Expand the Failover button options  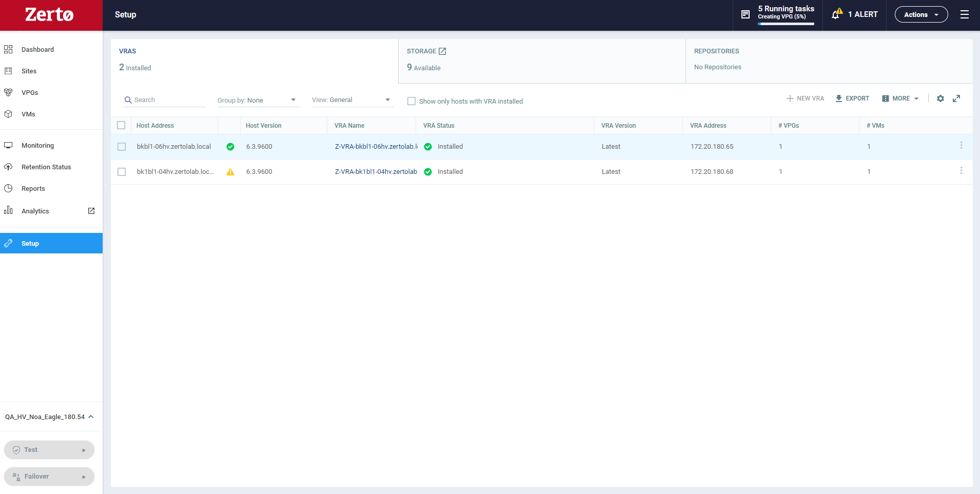pyautogui.click(x=84, y=477)
